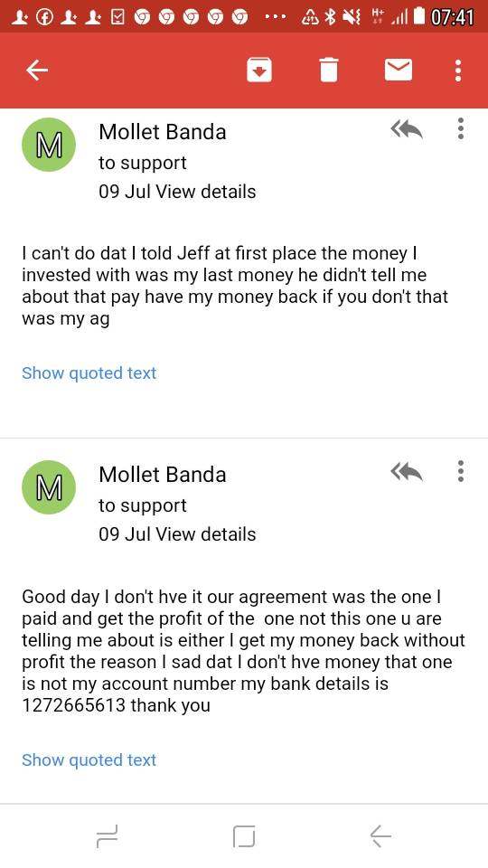This screenshot has width=488, height=868.
Task: Open the top toolbar overflow menu
Action: click(x=458, y=71)
